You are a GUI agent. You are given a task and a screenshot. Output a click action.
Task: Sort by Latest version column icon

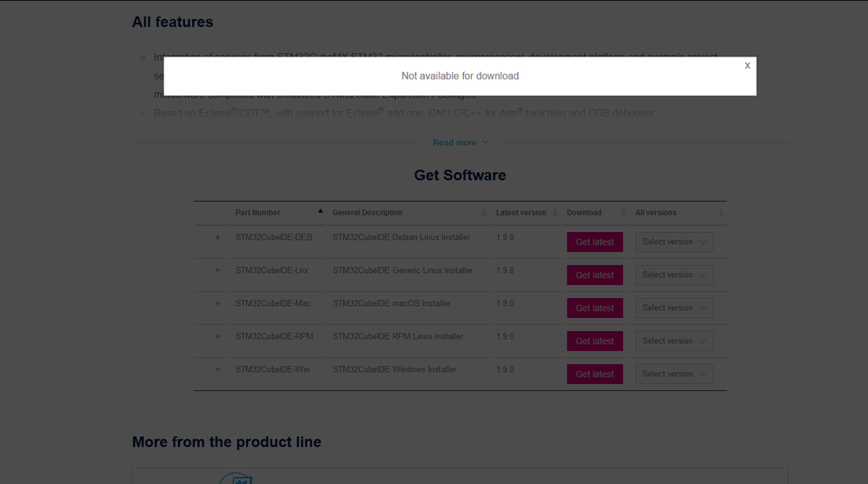[554, 213]
